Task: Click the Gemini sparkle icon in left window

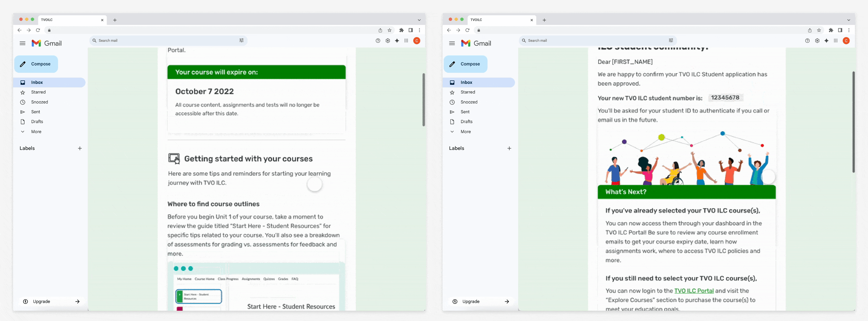Action: click(x=397, y=41)
